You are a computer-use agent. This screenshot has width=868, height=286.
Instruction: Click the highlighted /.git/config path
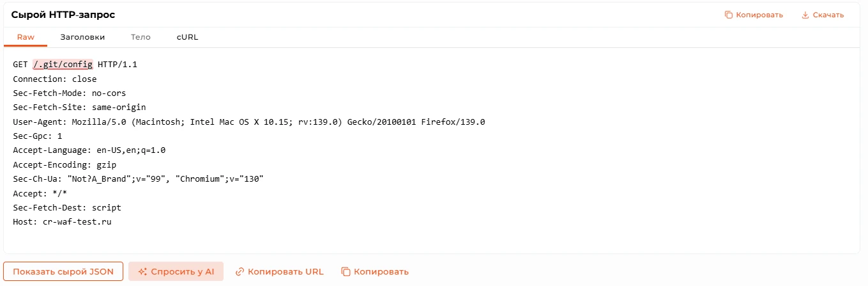click(x=63, y=65)
